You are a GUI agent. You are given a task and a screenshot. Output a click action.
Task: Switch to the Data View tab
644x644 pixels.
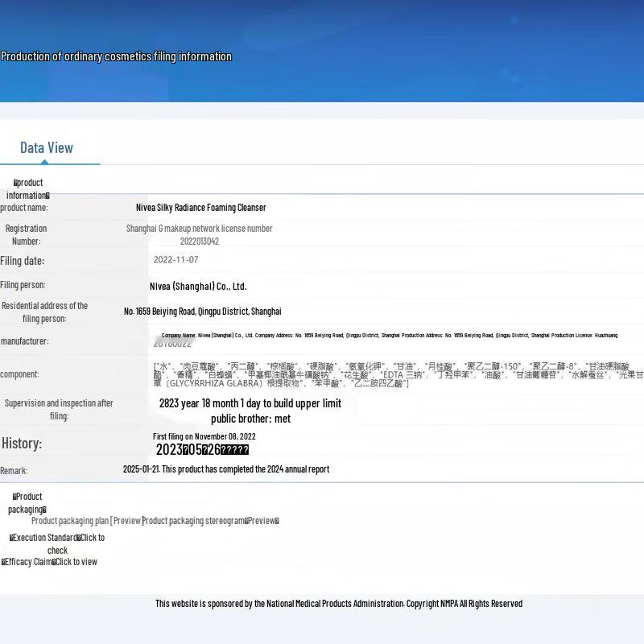coord(47,147)
